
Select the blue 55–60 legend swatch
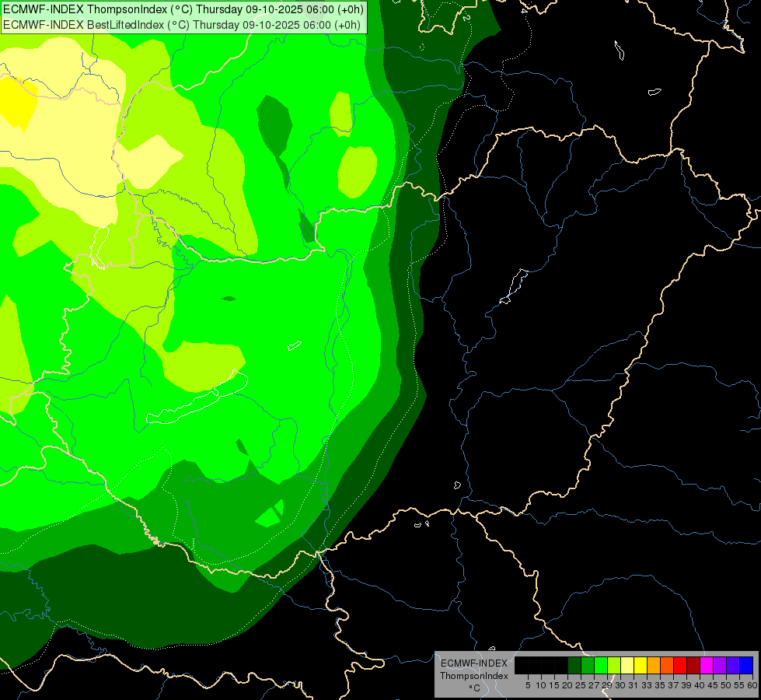click(x=746, y=665)
